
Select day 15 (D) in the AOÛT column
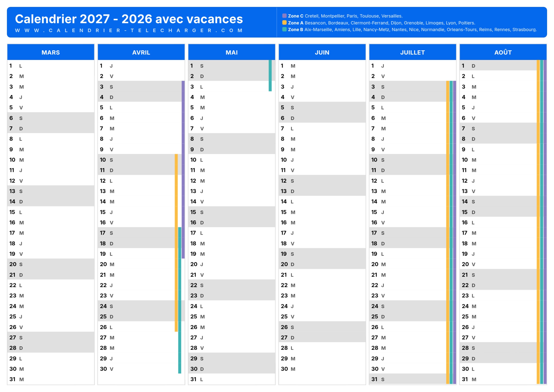pos(503,212)
